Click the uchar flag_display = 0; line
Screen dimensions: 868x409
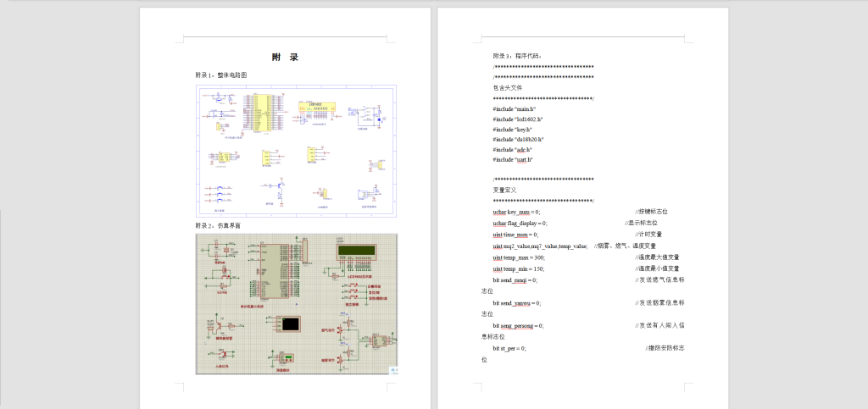520,223
